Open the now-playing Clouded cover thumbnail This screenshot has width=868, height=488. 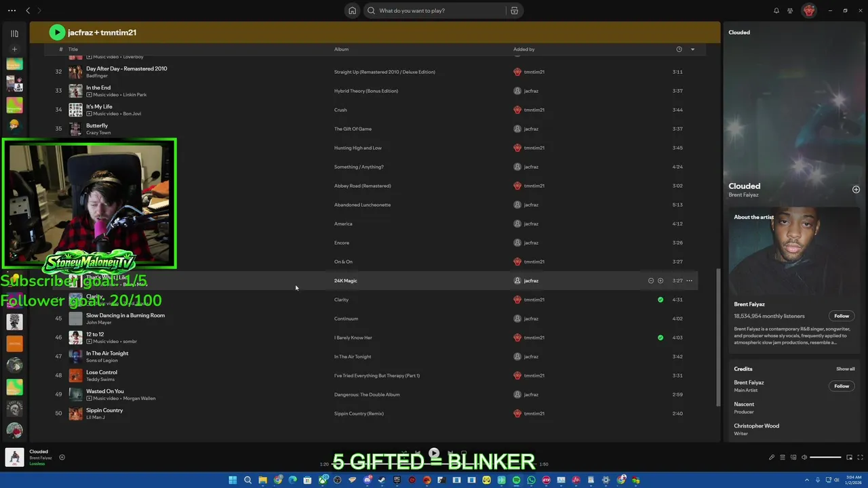[x=15, y=457]
